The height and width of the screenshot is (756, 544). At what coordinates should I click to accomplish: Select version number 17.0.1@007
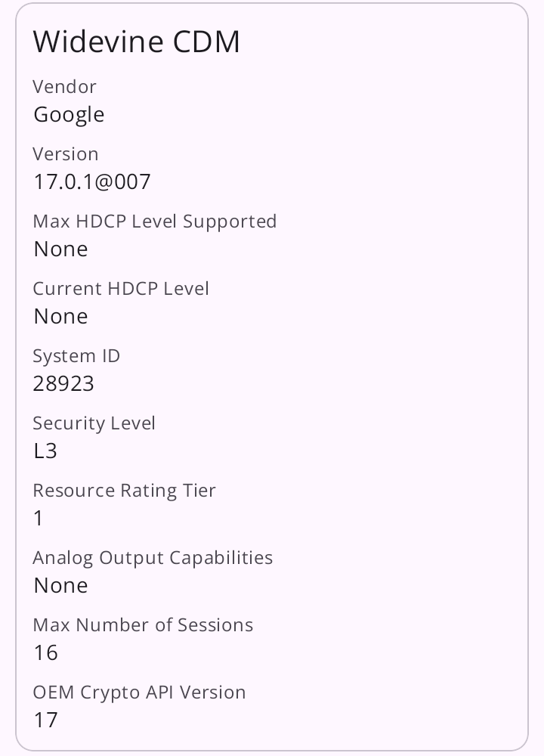click(92, 181)
